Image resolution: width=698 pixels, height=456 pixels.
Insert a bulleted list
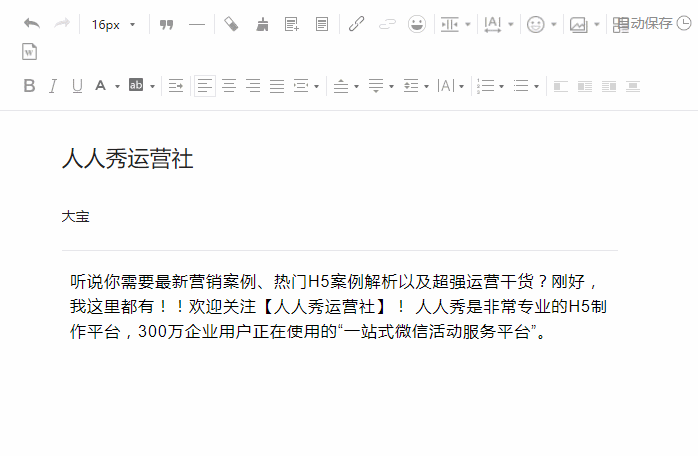pos(520,86)
